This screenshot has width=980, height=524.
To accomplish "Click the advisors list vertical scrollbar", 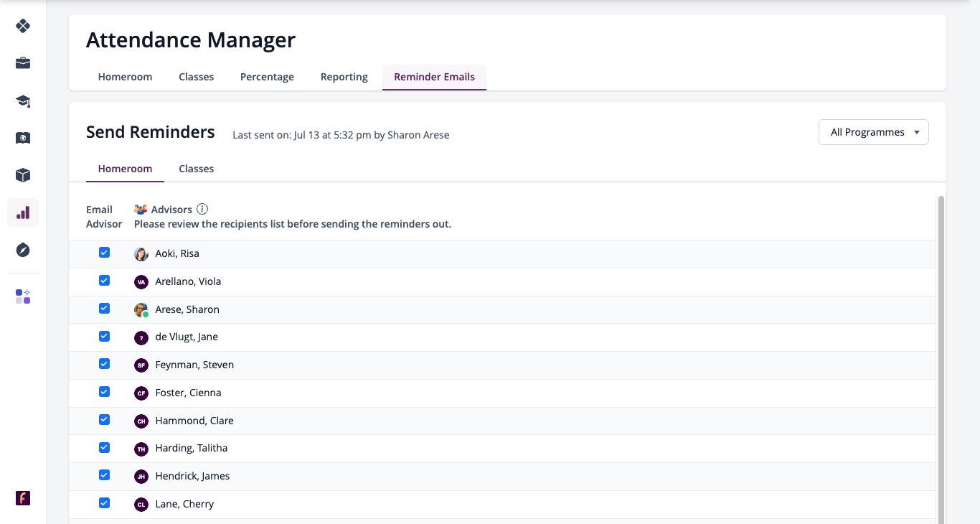I will click(x=941, y=359).
